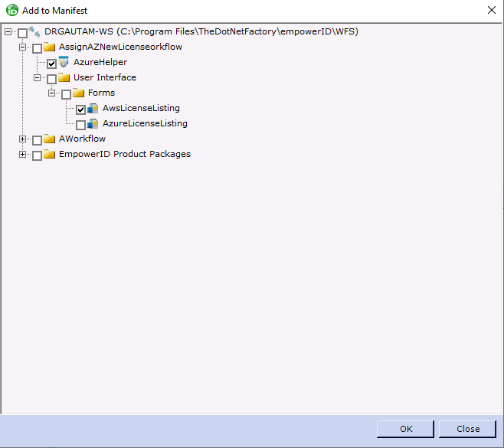The width and height of the screenshot is (504, 448).
Task: Select the DRGAUTAM-WS root label
Action: coord(201,31)
